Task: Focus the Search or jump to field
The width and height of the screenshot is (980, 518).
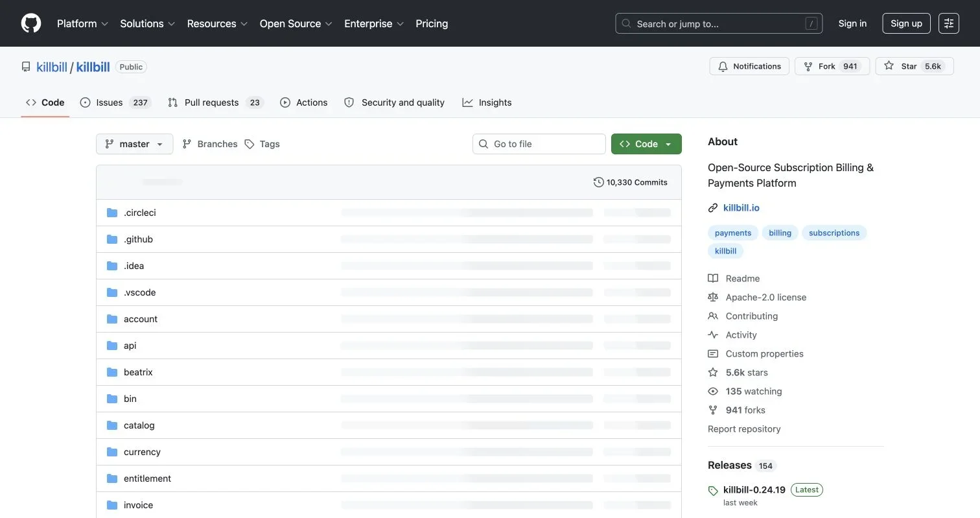Action: [x=719, y=23]
